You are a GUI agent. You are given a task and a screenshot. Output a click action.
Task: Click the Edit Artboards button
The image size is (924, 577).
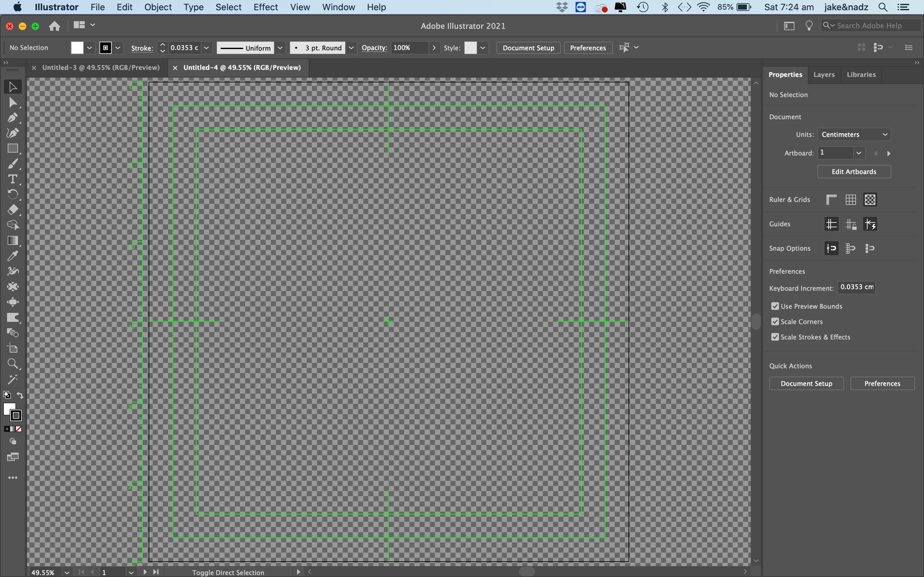coord(854,172)
